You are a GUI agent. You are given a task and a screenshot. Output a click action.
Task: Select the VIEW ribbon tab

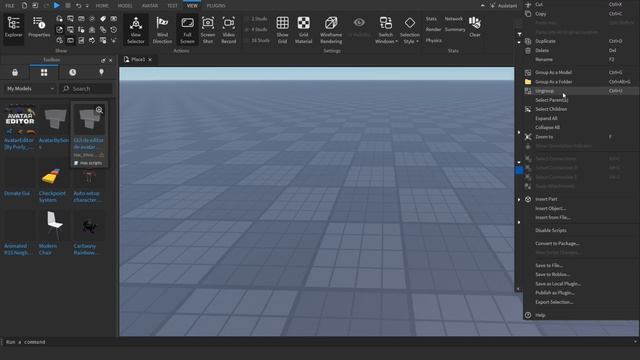(192, 6)
